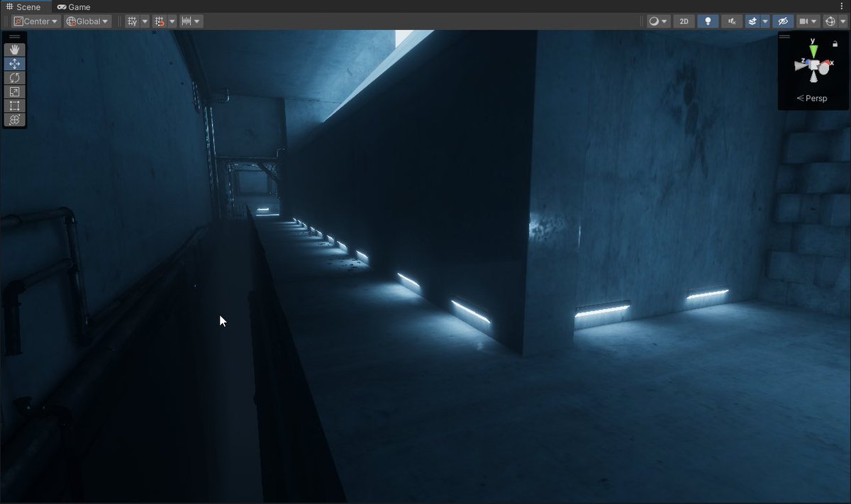Open scene camera settings dropdown arrow

click(815, 21)
